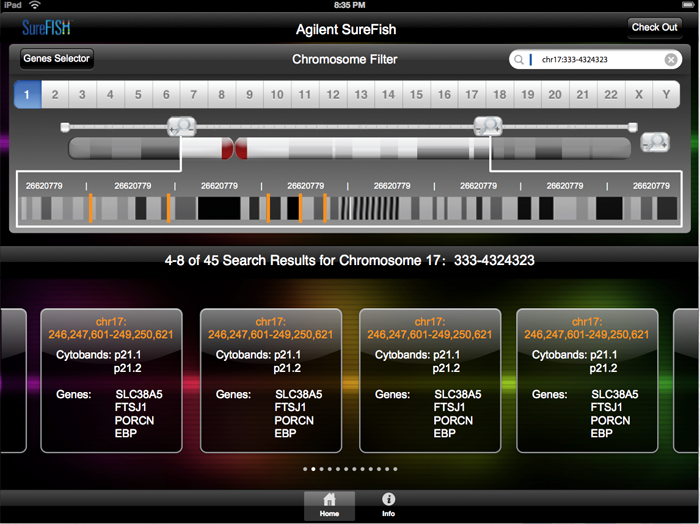Image resolution: width=700 pixels, height=524 pixels.
Task: Click the fifth orange probe marker
Action: point(325,208)
